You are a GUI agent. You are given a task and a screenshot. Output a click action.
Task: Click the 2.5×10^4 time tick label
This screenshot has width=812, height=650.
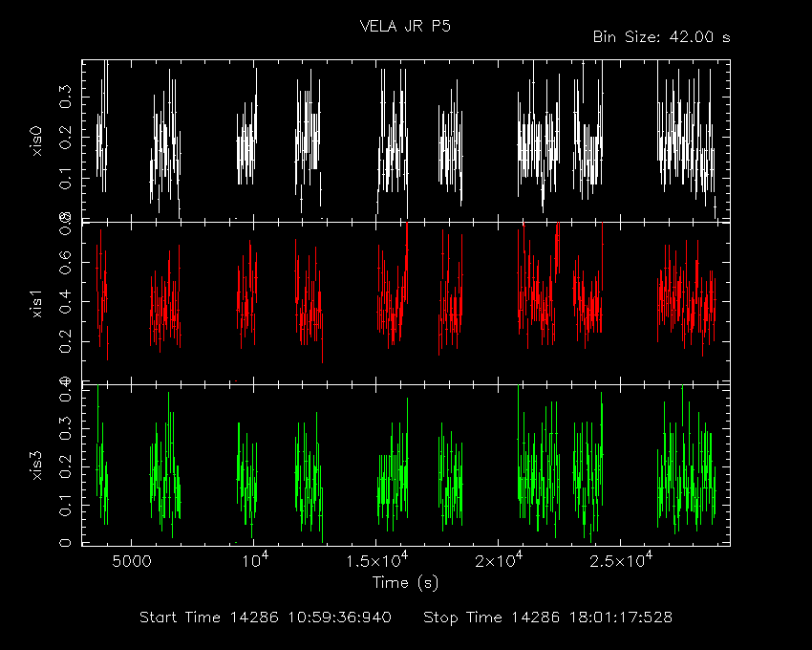click(621, 560)
